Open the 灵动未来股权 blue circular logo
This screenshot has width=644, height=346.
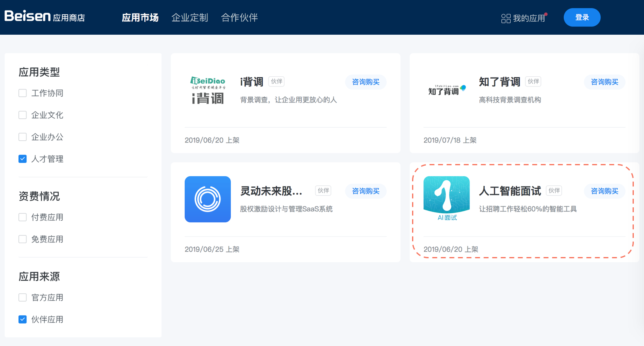207,199
